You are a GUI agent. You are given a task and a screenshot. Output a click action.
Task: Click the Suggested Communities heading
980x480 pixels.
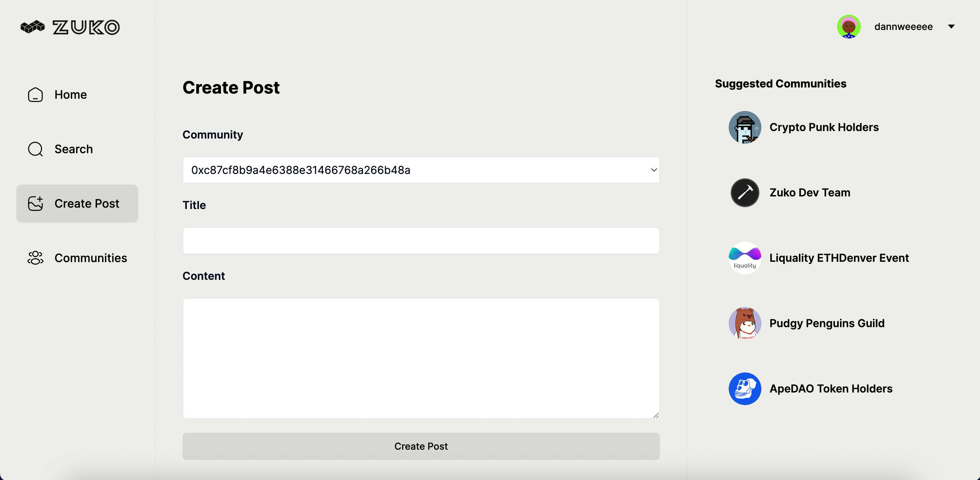781,84
